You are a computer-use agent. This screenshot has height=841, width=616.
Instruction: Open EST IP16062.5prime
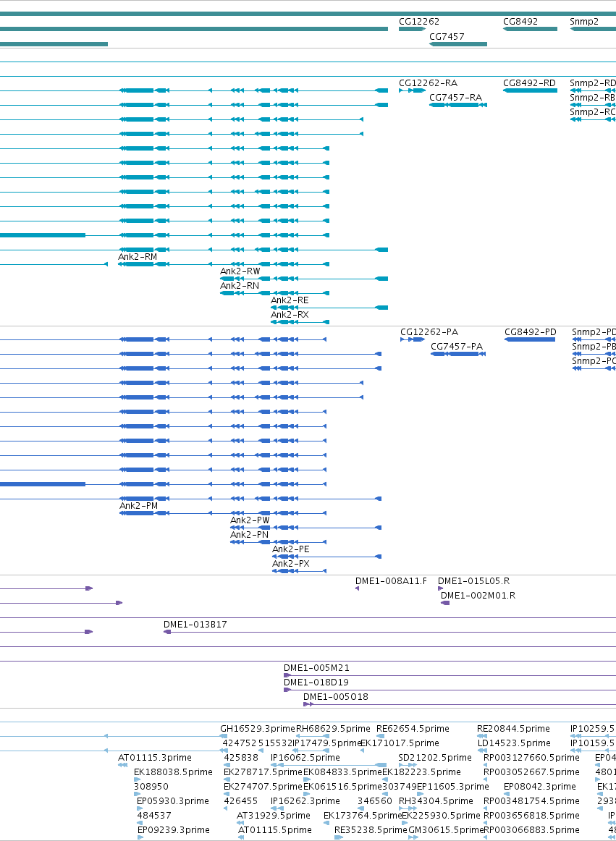[x=305, y=758]
